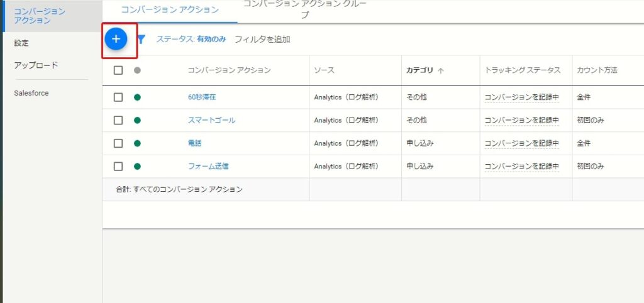
Task: Click 全件 count method in 60秒滞在 row
Action: tap(584, 97)
